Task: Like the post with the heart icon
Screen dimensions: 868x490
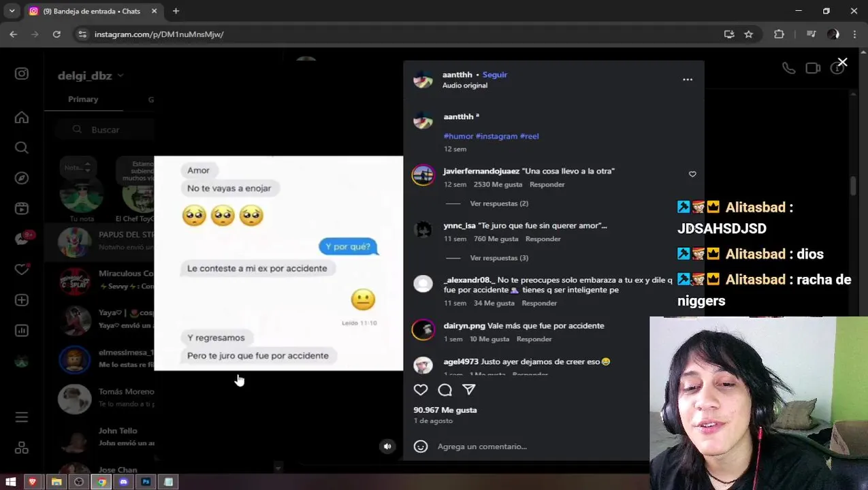Action: coord(421,390)
